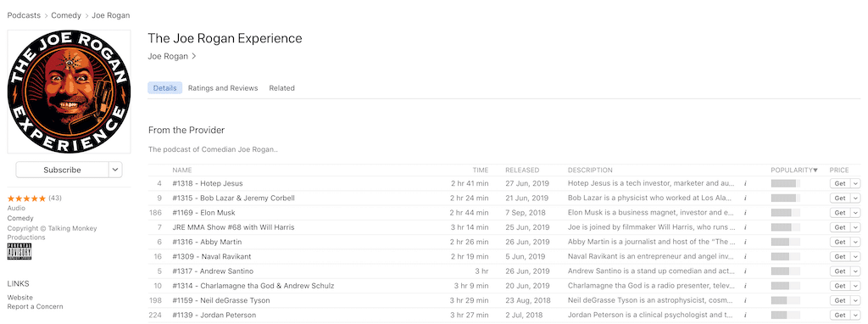Image resolution: width=868 pixels, height=324 pixels.
Task: Expand Get options for JRE MMA Show #68
Action: click(856, 227)
